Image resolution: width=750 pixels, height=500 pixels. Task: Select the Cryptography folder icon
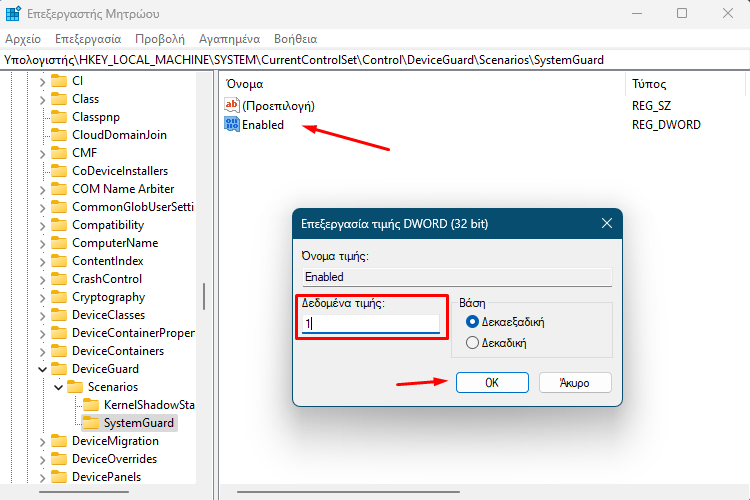click(x=59, y=297)
